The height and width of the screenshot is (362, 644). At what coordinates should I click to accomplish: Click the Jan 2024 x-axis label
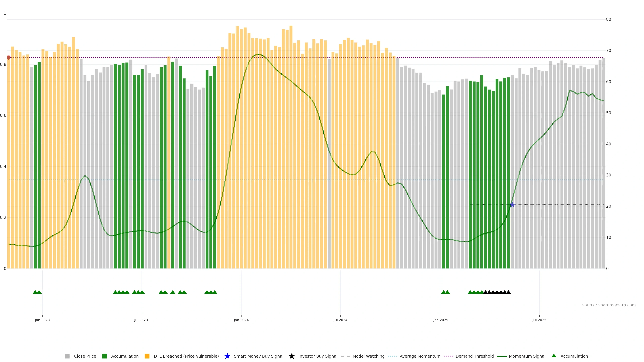241,320
